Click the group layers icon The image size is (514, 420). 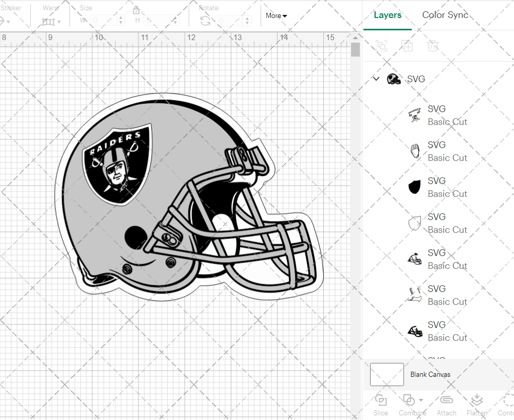[x=382, y=46]
